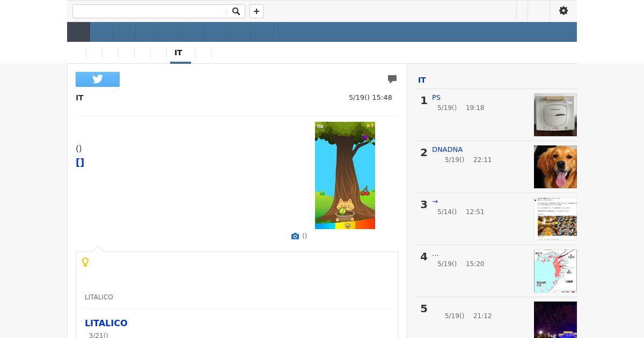Open the red map thumbnail in ranking
The height and width of the screenshot is (338, 644).
(555, 271)
